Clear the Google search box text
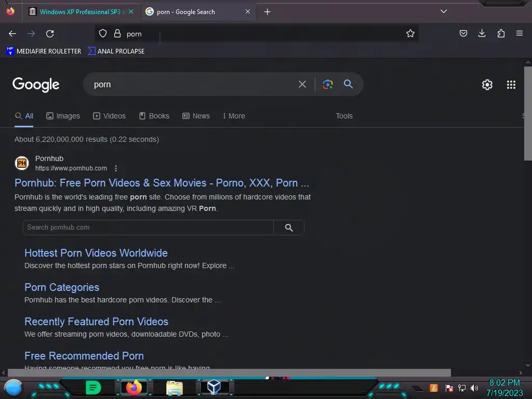This screenshot has width=532, height=399. [302, 84]
